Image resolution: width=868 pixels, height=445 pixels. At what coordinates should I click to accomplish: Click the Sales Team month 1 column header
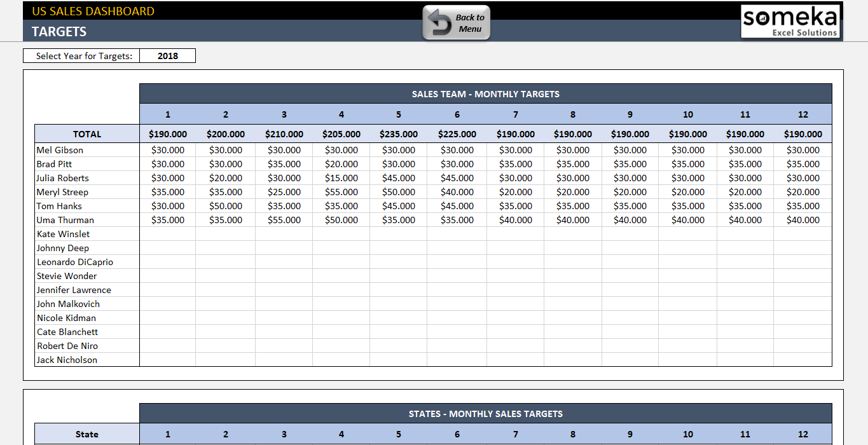[168, 114]
